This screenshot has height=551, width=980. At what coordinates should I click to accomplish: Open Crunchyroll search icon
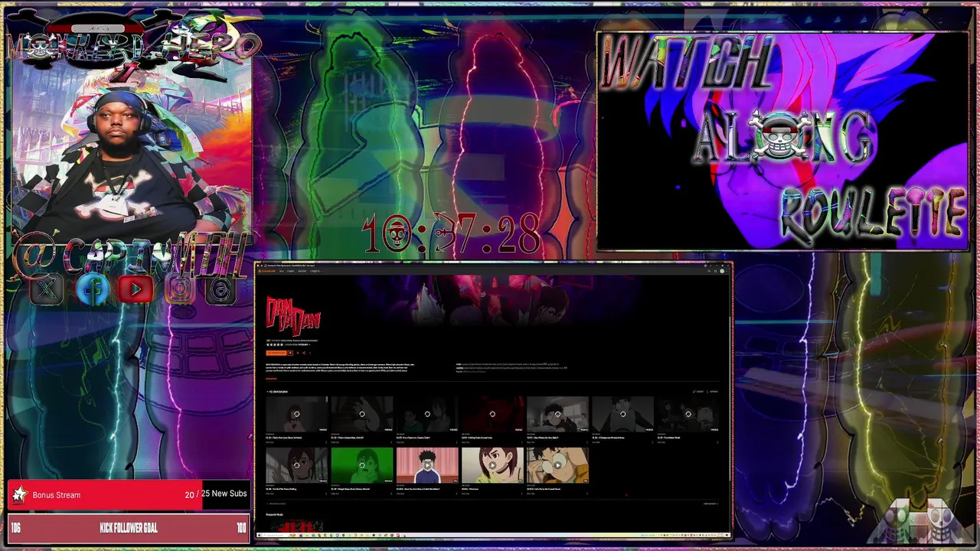coord(709,271)
